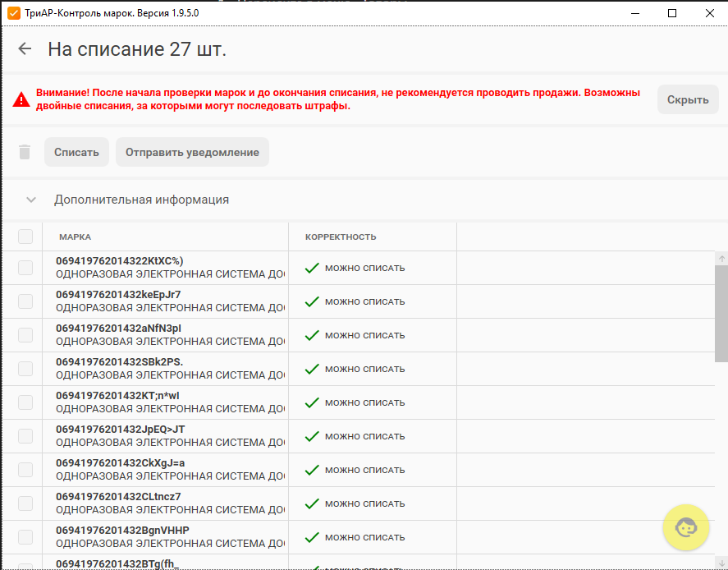Click the Списать button
This screenshot has height=570, width=728.
tap(76, 152)
